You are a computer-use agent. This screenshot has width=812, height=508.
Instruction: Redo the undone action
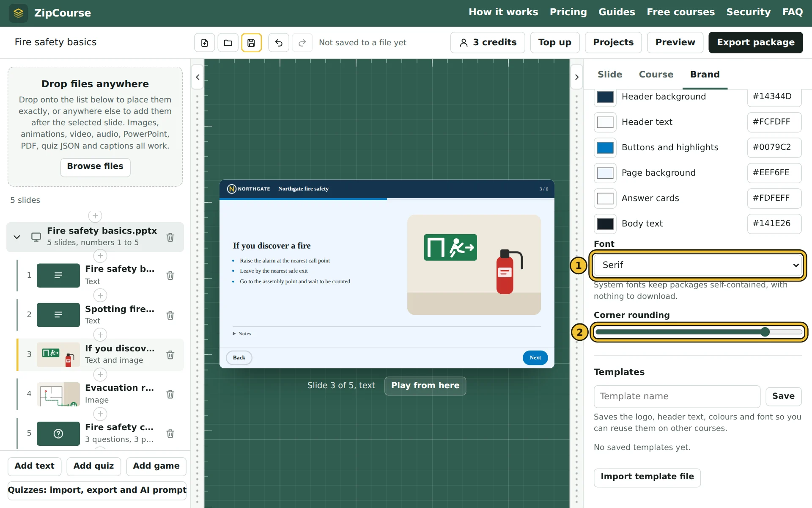tap(302, 43)
